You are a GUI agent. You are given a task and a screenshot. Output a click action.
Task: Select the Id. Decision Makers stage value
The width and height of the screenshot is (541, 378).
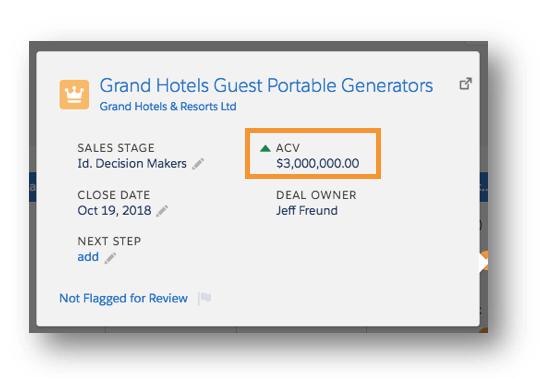coord(132,163)
